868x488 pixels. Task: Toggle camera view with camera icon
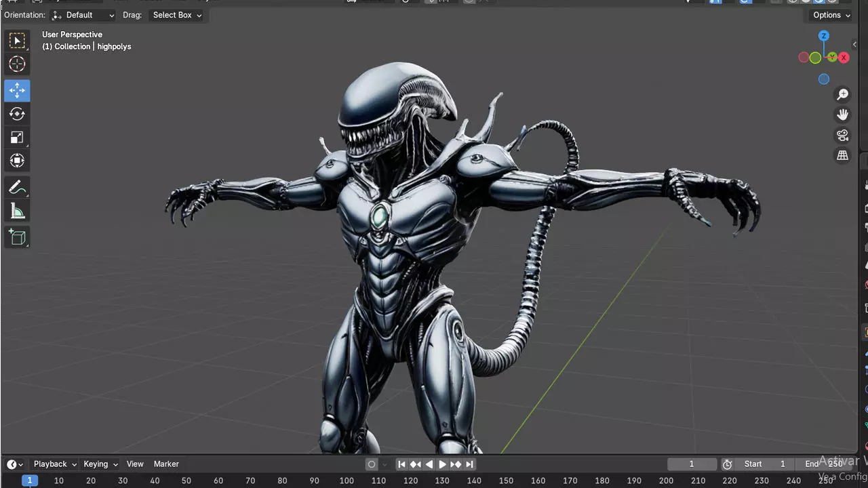[842, 135]
